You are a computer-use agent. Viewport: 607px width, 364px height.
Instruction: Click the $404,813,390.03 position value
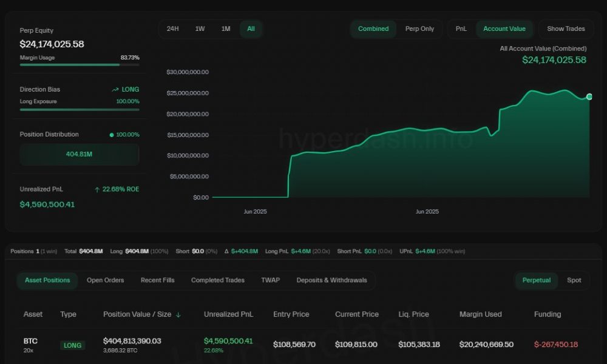(132, 341)
